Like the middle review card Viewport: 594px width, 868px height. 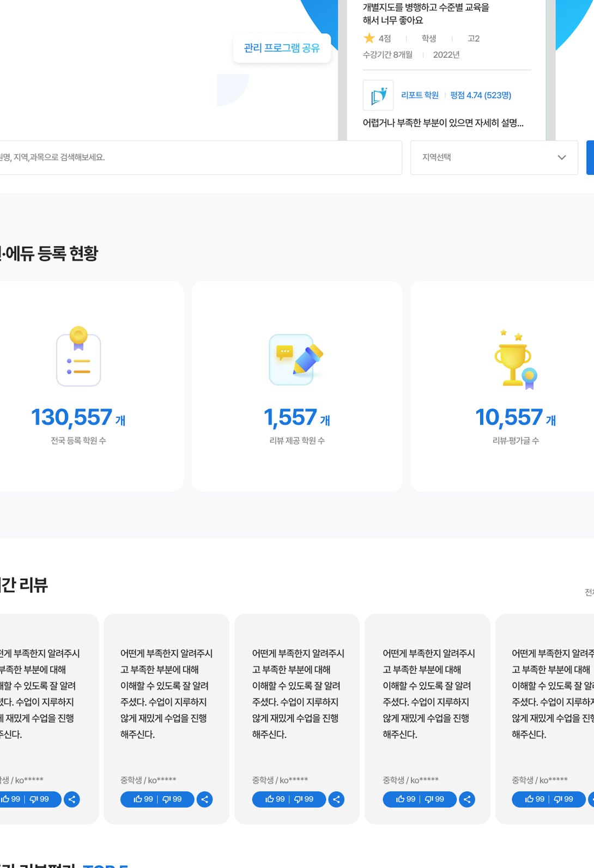(x=275, y=799)
